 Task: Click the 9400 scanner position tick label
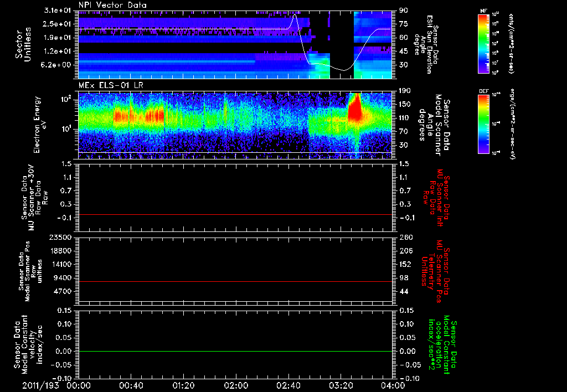pyautogui.click(x=63, y=278)
